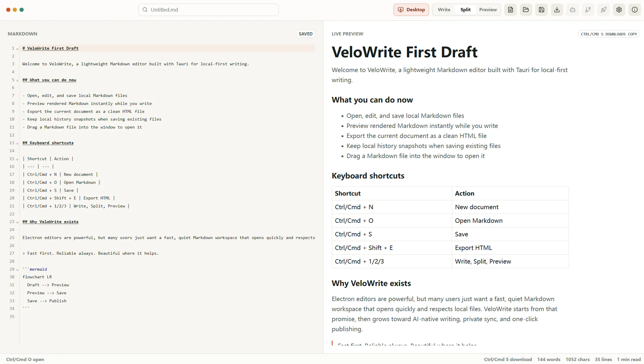Click the MARKDOWN panel label
644x364 pixels.
pos(22,34)
